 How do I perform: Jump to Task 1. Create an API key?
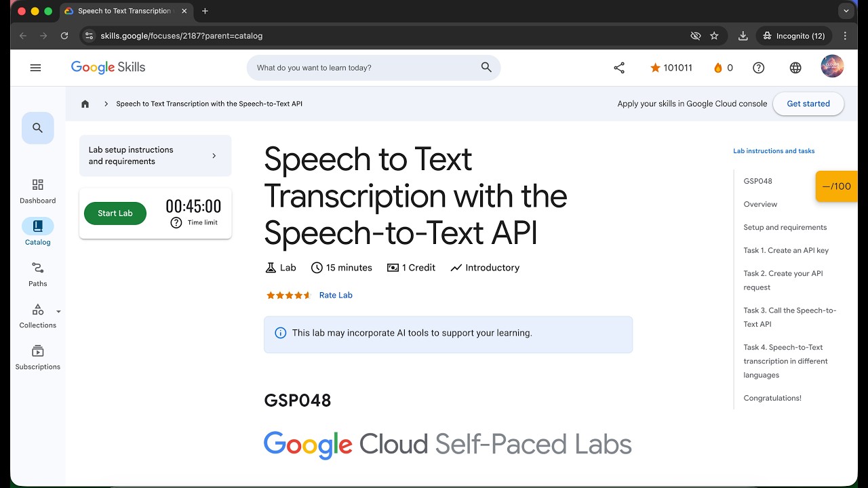[786, 250]
